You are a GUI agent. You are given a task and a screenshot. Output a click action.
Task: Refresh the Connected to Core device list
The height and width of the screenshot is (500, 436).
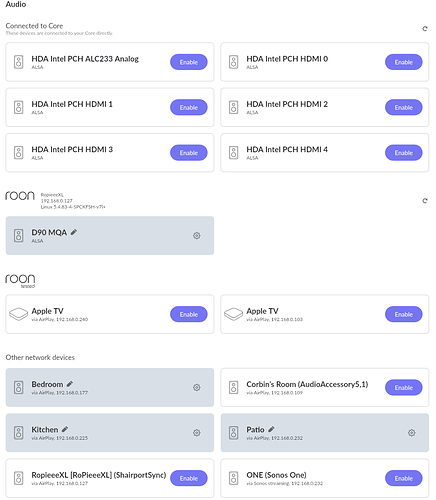(x=425, y=29)
